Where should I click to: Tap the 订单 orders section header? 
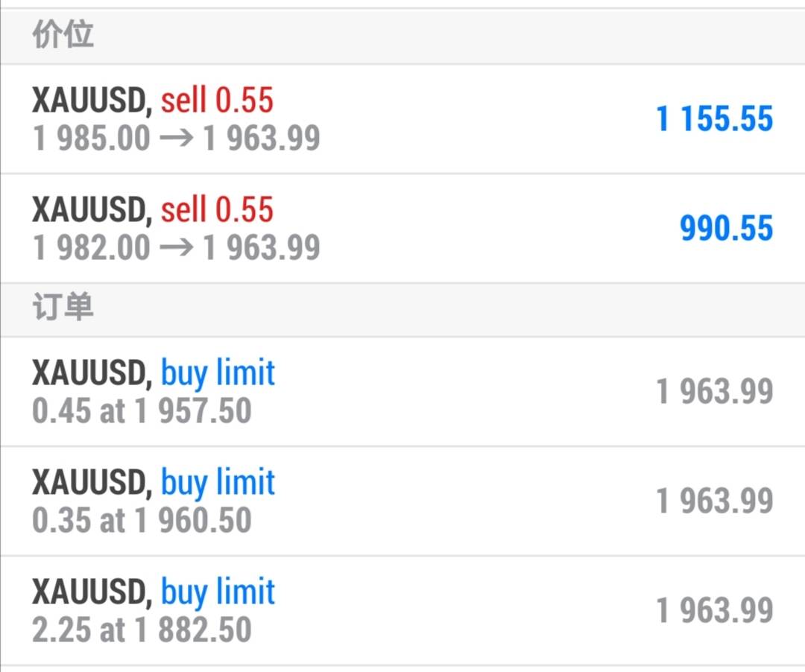pyautogui.click(x=63, y=308)
